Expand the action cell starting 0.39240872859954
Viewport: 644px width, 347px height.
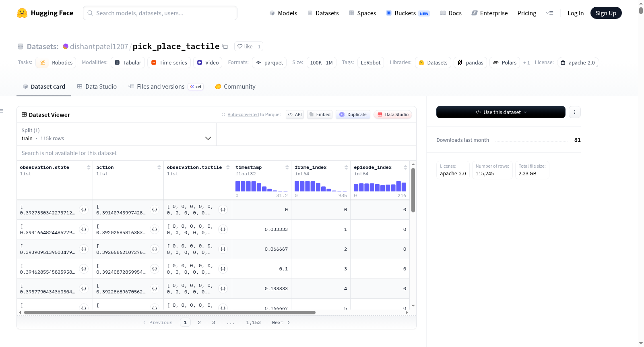[155, 269]
